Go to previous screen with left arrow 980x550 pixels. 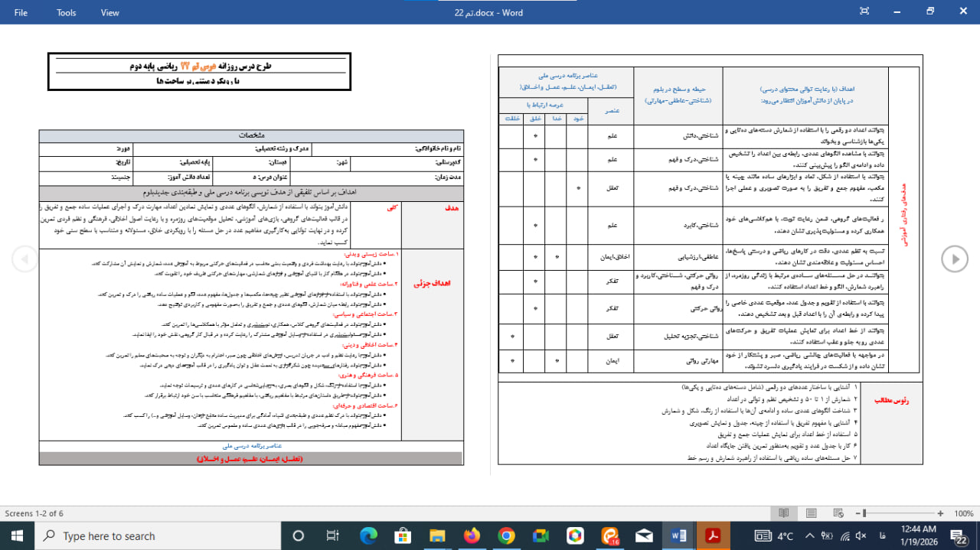tap(24, 259)
